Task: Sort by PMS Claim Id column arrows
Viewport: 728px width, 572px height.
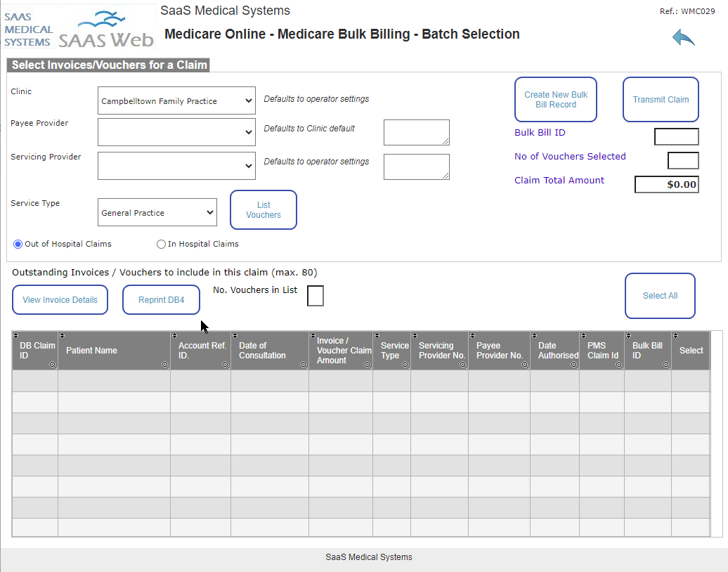Action: click(584, 335)
